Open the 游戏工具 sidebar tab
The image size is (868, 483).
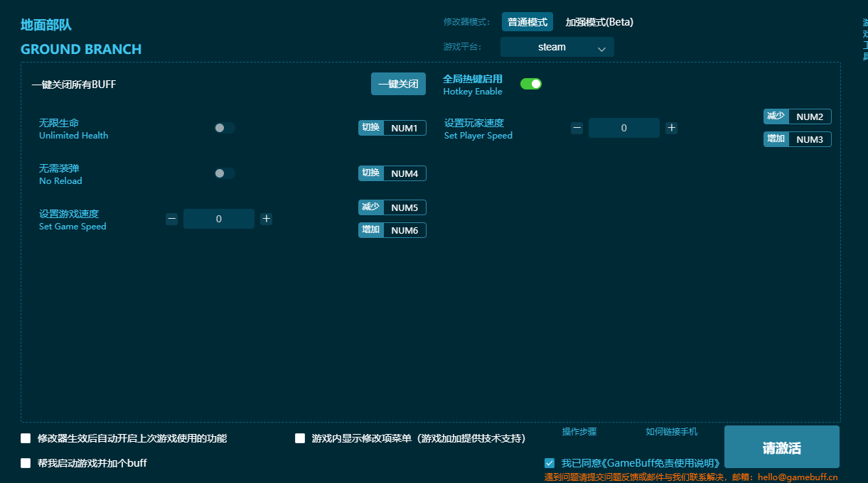(x=862, y=43)
